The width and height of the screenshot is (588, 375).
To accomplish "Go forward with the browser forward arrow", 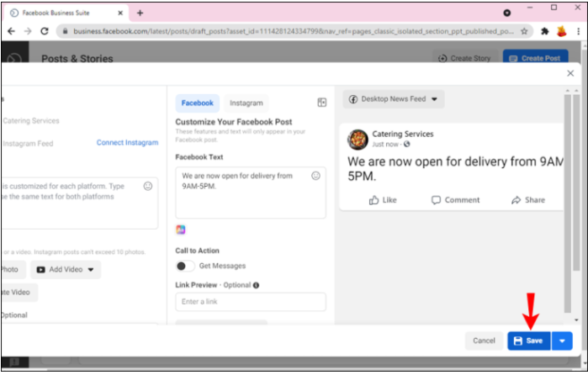I will [28, 31].
